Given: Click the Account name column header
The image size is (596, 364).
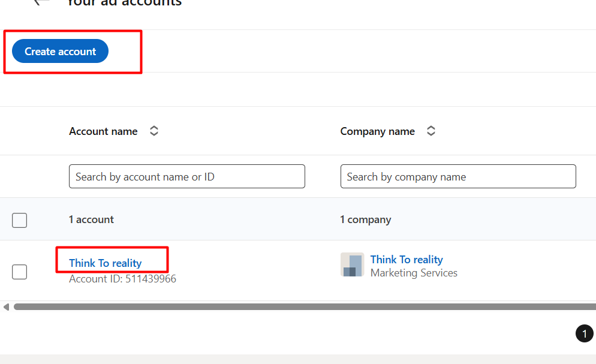Looking at the screenshot, I should click(x=103, y=131).
